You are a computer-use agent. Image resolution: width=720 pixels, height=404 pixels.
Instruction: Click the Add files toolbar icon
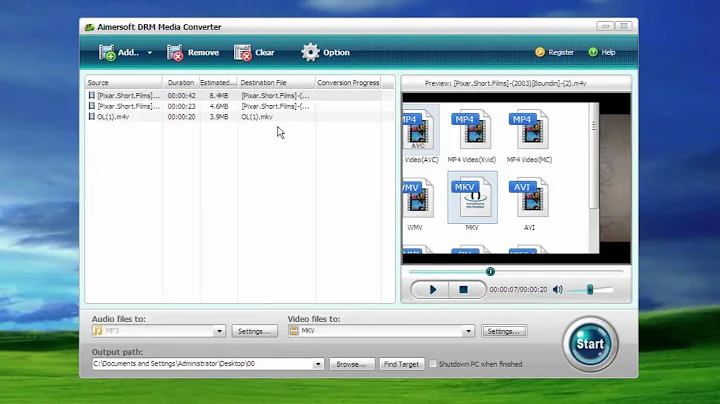coord(107,52)
